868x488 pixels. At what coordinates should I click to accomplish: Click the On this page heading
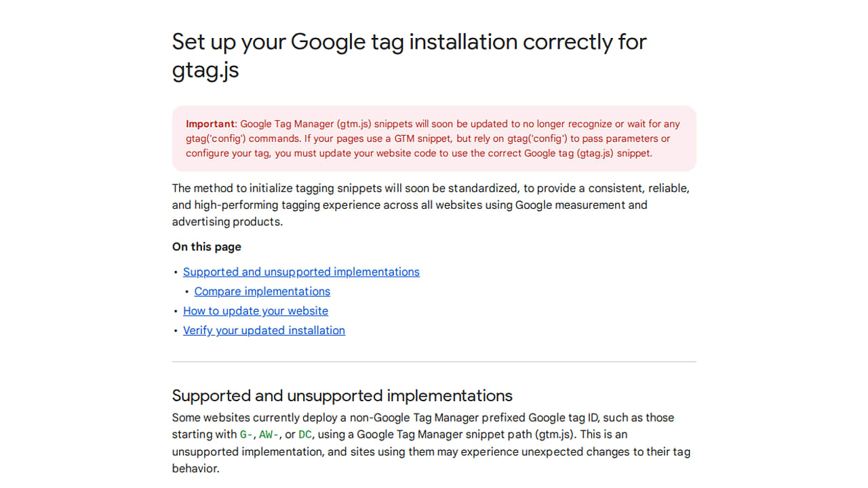tap(207, 247)
